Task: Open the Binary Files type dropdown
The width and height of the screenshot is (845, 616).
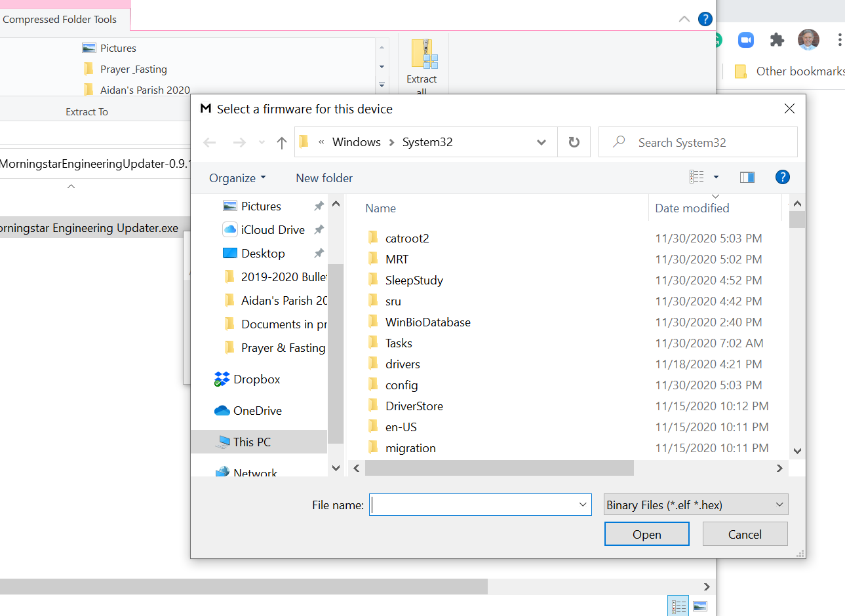Action: [x=695, y=505]
